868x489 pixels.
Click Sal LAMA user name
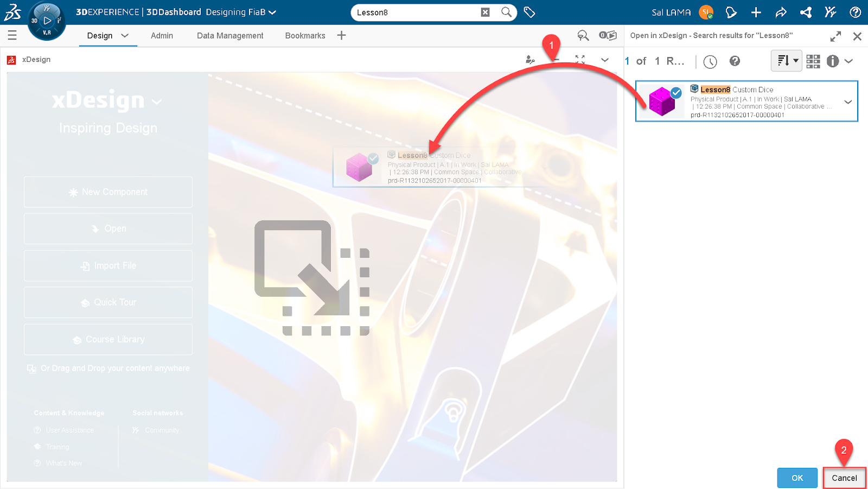click(x=671, y=12)
